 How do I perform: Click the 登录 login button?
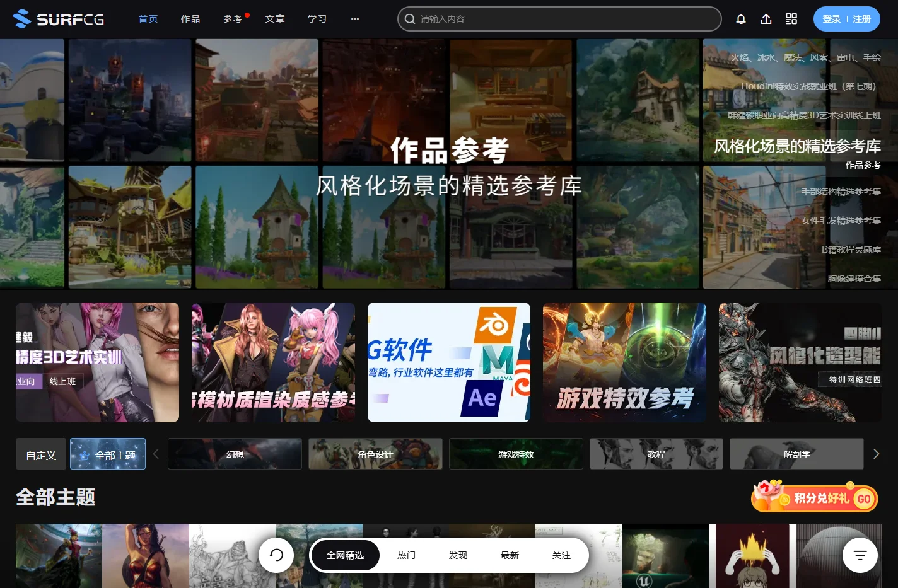tap(832, 19)
